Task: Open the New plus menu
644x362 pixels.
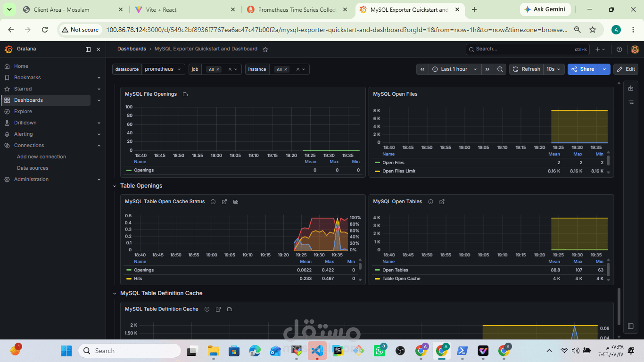Action: pos(600,49)
